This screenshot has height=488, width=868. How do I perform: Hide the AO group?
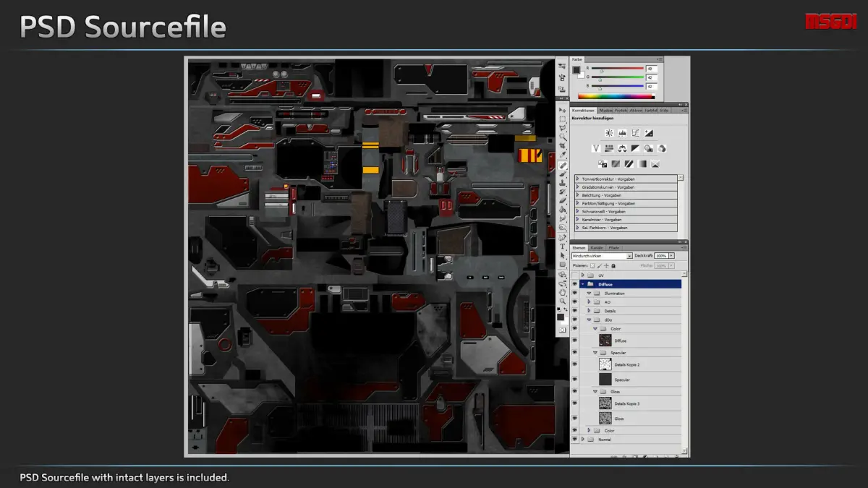574,302
